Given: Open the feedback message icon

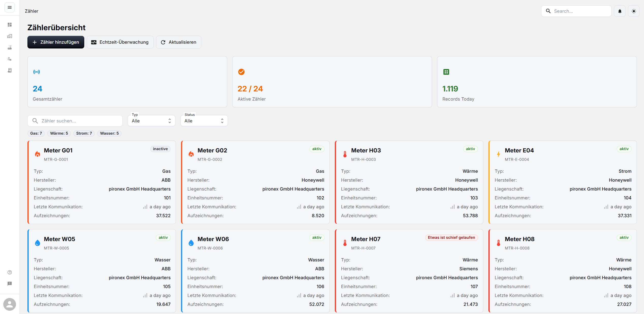Looking at the screenshot, I should click(x=10, y=284).
